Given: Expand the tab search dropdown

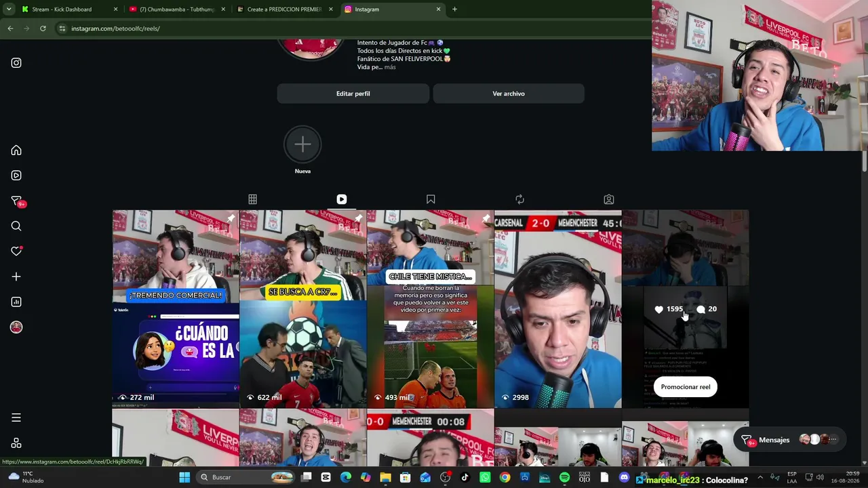Looking at the screenshot, I should 9,9.
